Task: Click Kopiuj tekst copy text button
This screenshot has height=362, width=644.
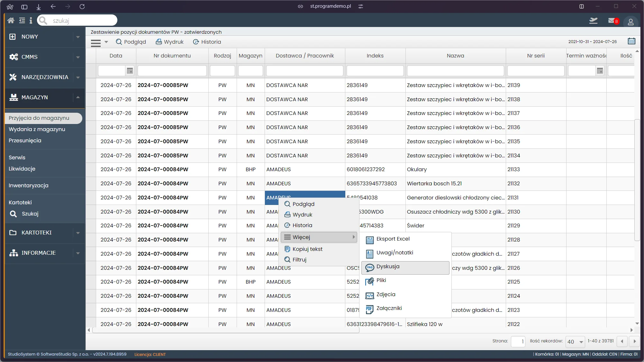Action: coord(307,248)
